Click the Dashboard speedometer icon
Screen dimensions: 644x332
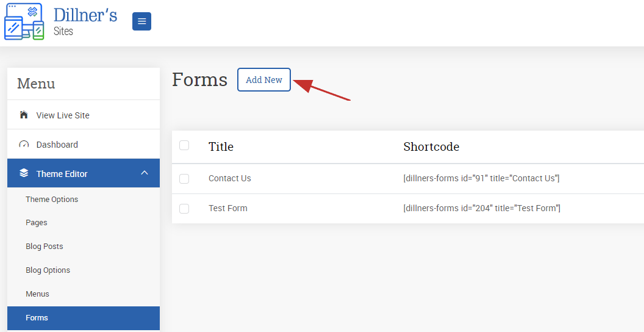click(x=24, y=144)
